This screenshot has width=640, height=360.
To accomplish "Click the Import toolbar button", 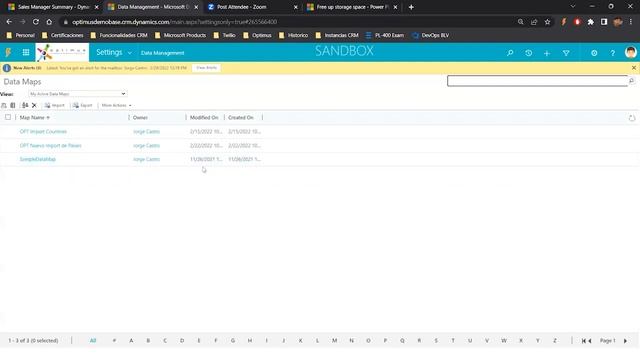I will coord(55,105).
